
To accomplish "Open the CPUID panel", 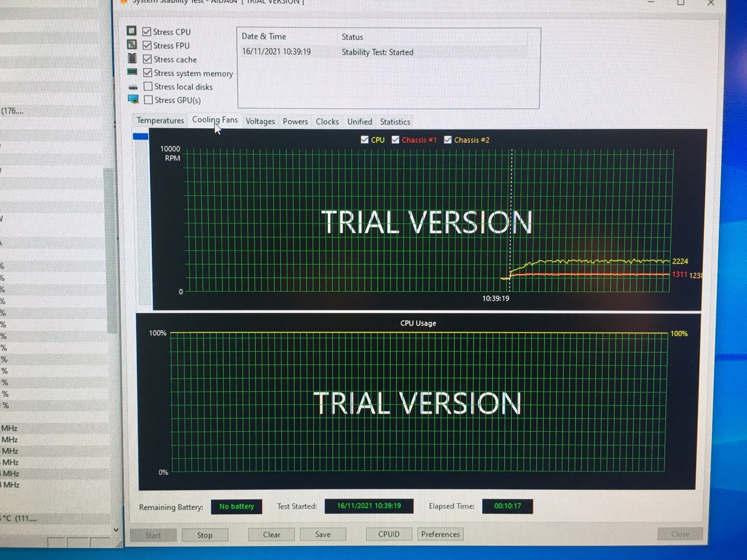I will (389, 534).
